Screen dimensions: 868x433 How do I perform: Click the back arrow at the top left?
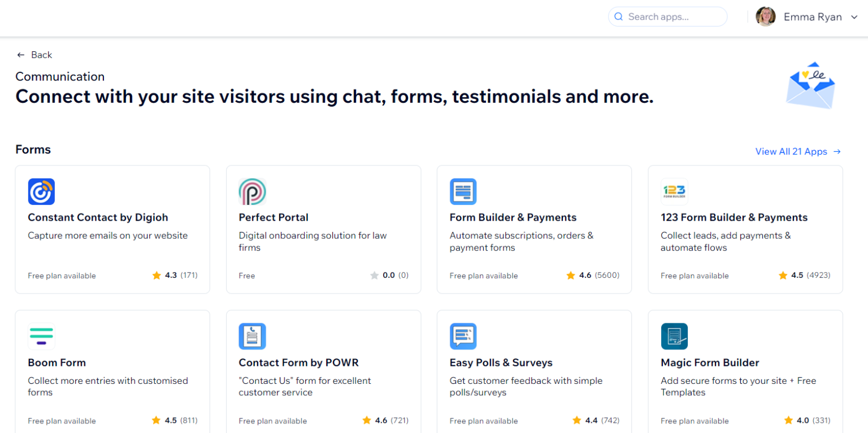point(21,54)
